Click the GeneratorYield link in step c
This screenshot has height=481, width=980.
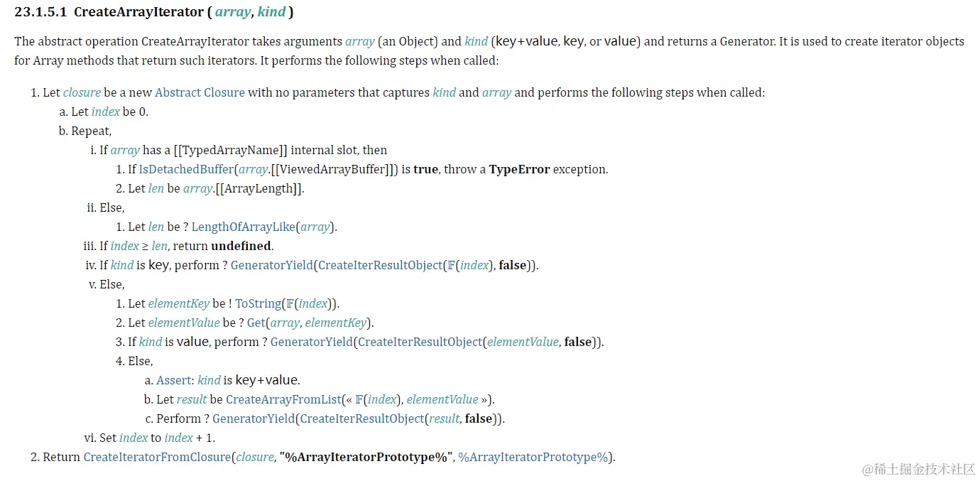(x=254, y=418)
